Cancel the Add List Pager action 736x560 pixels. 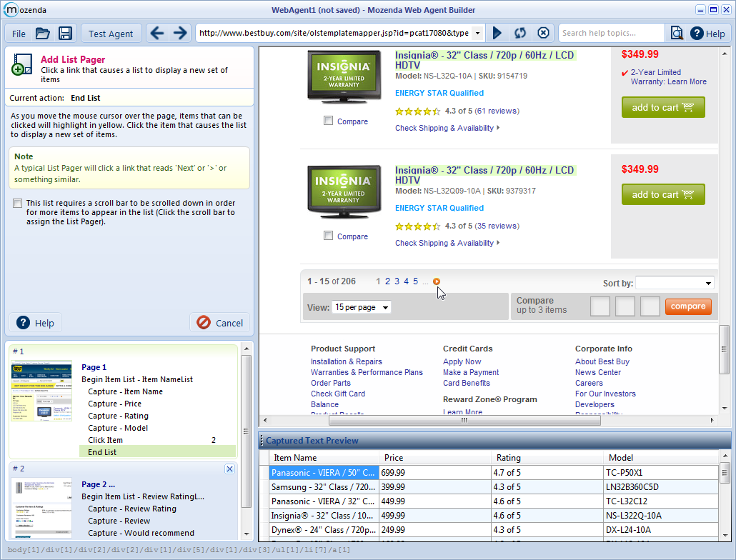tap(219, 323)
